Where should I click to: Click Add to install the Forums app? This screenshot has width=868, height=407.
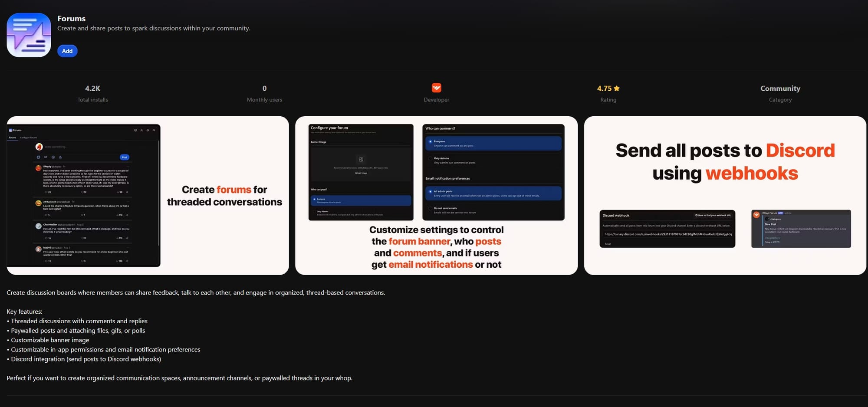tap(67, 51)
